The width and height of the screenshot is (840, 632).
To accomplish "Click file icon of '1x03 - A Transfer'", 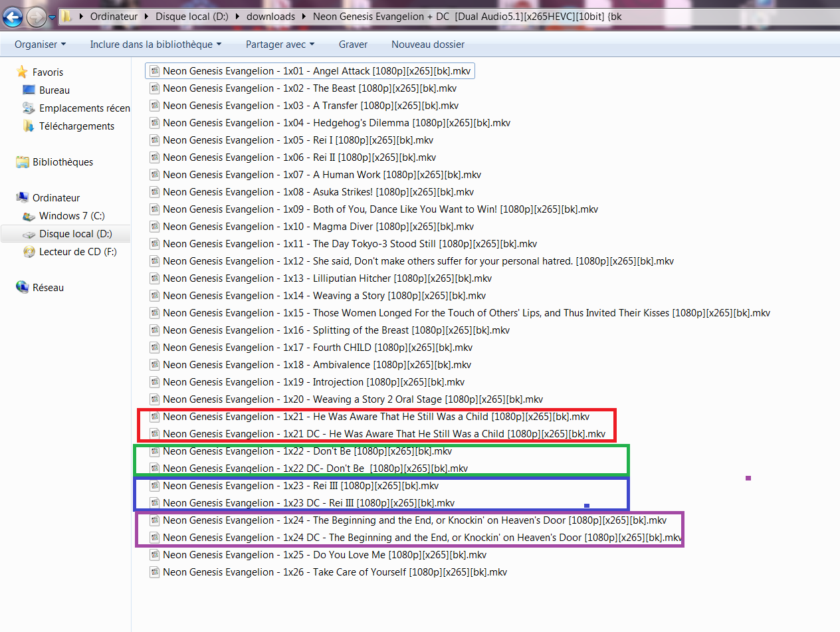I will tap(155, 105).
